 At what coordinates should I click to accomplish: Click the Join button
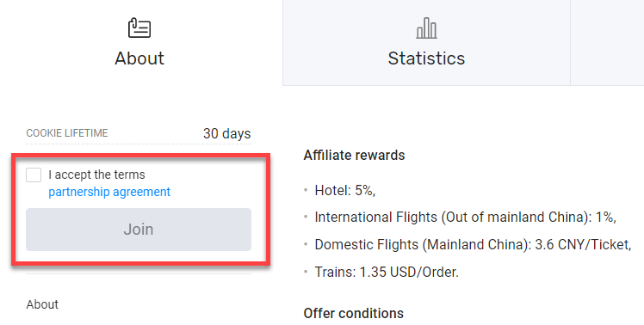[139, 230]
